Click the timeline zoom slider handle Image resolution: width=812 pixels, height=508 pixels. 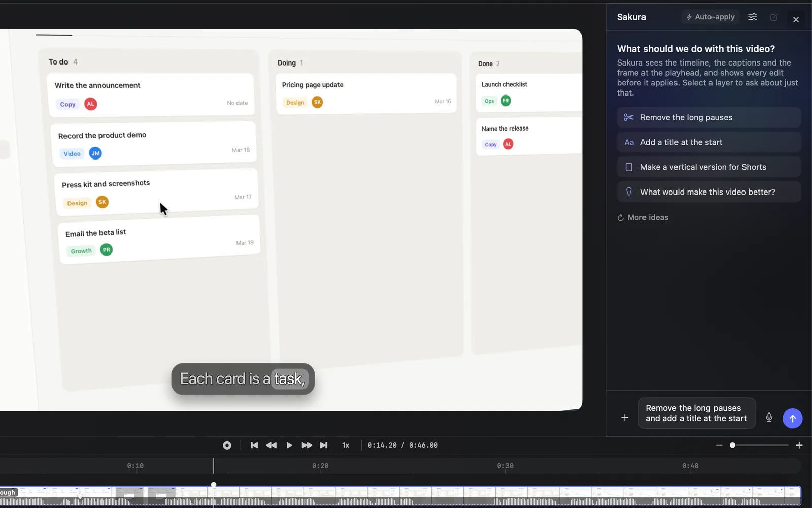coord(732,446)
